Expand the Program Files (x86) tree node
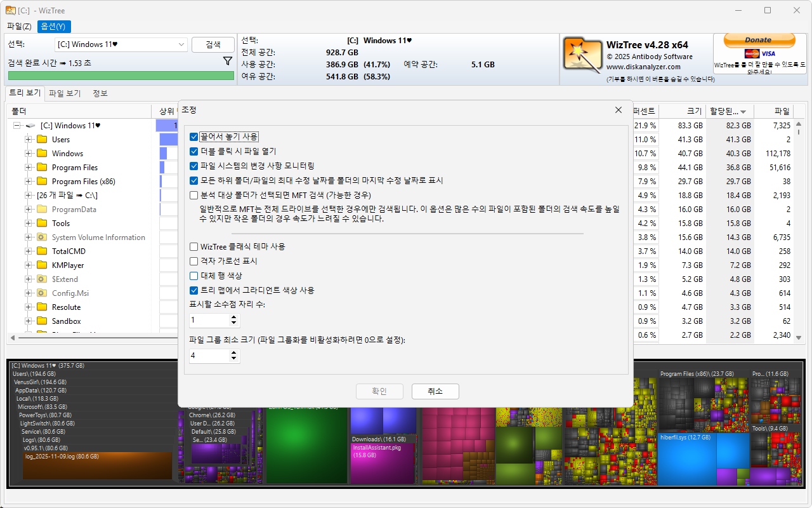Image resolution: width=812 pixels, height=508 pixels. (28, 182)
